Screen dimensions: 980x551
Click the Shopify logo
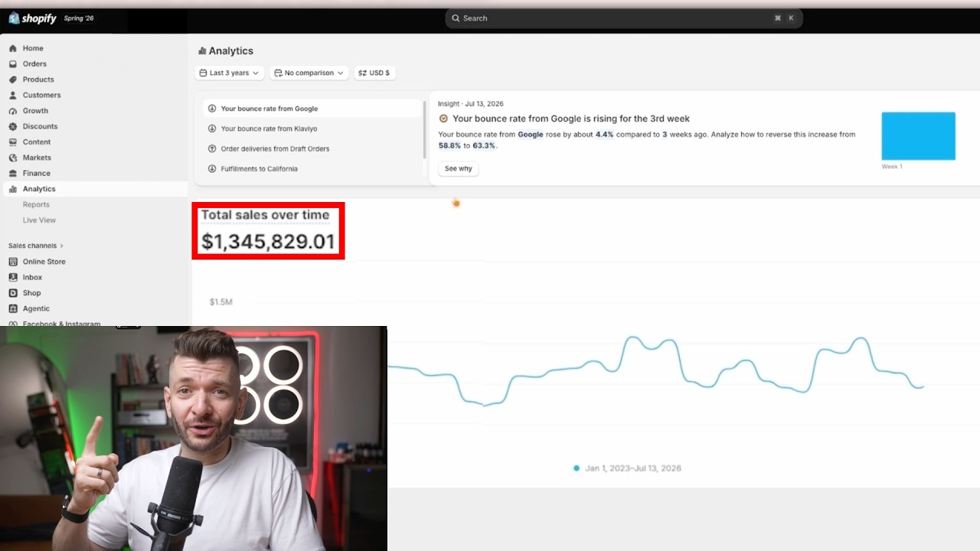pyautogui.click(x=32, y=18)
